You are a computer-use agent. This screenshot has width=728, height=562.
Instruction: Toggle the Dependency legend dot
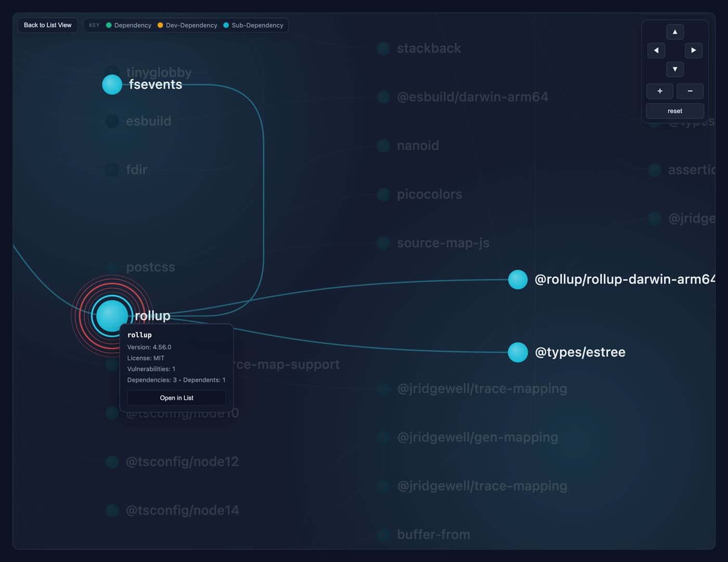108,25
